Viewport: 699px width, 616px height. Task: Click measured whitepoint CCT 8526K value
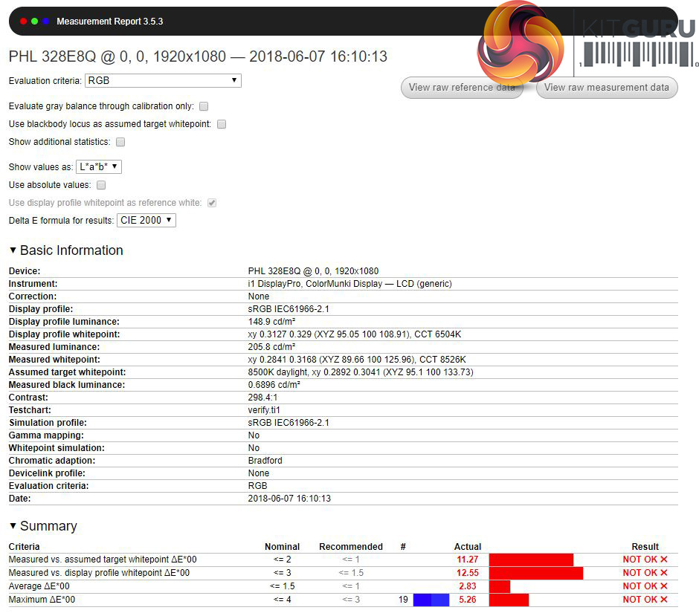(x=357, y=360)
